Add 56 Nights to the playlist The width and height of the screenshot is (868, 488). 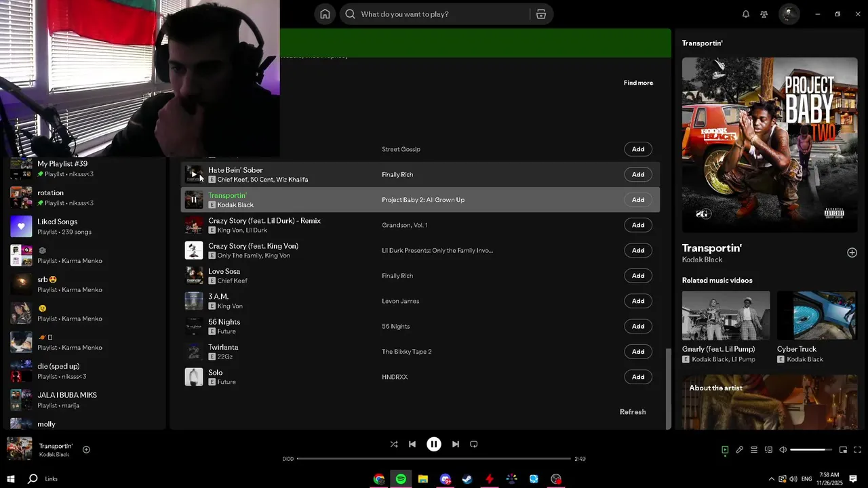pos(638,326)
